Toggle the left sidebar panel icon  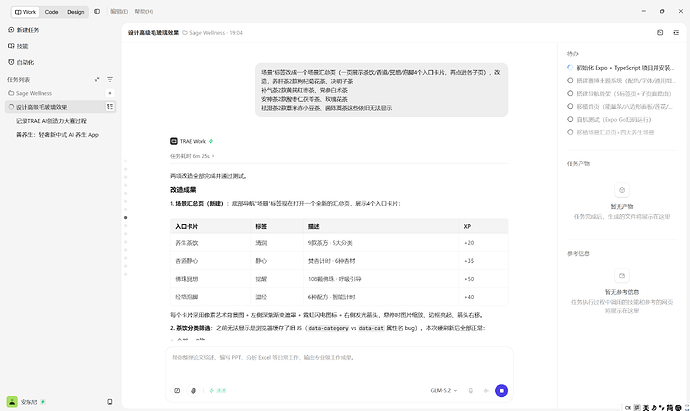pos(97,11)
